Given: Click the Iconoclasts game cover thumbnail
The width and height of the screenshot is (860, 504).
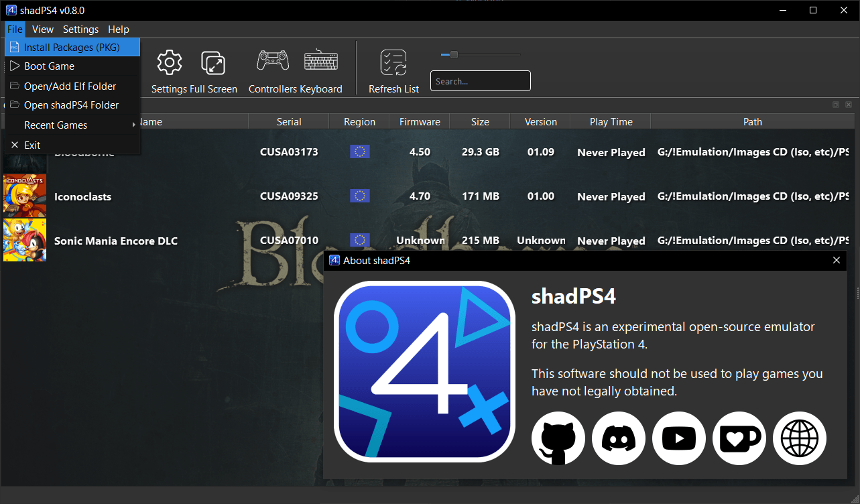Looking at the screenshot, I should (25, 196).
